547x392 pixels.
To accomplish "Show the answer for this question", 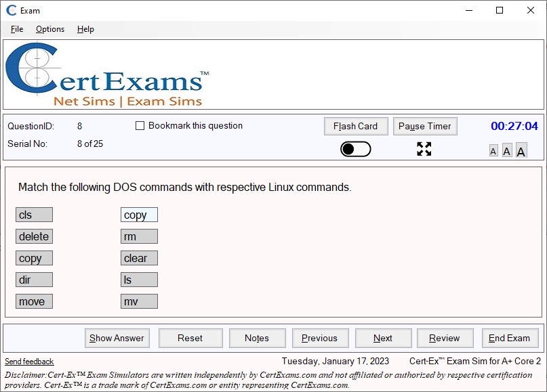I will click(117, 338).
